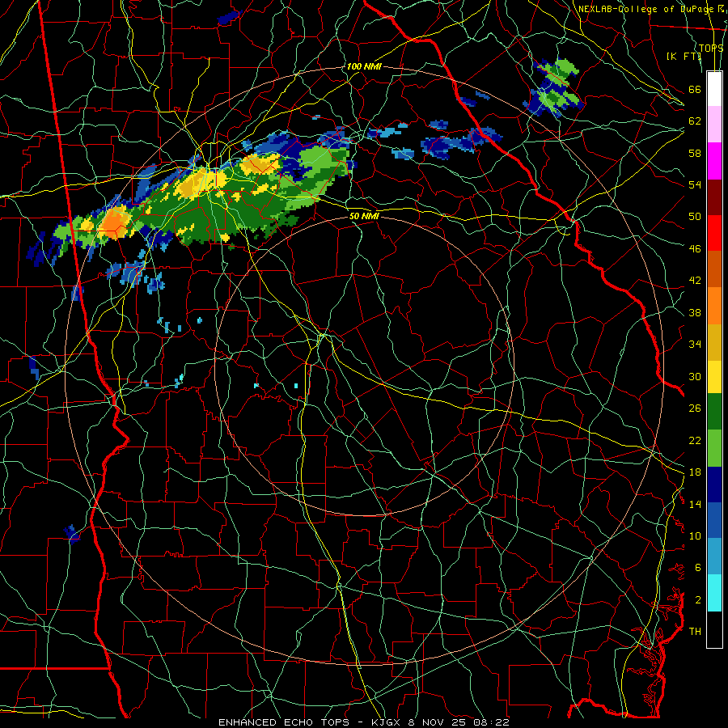The width and height of the screenshot is (728, 728).
Task: Click the cyan 10 kft legend swatch
Action: tap(714, 593)
